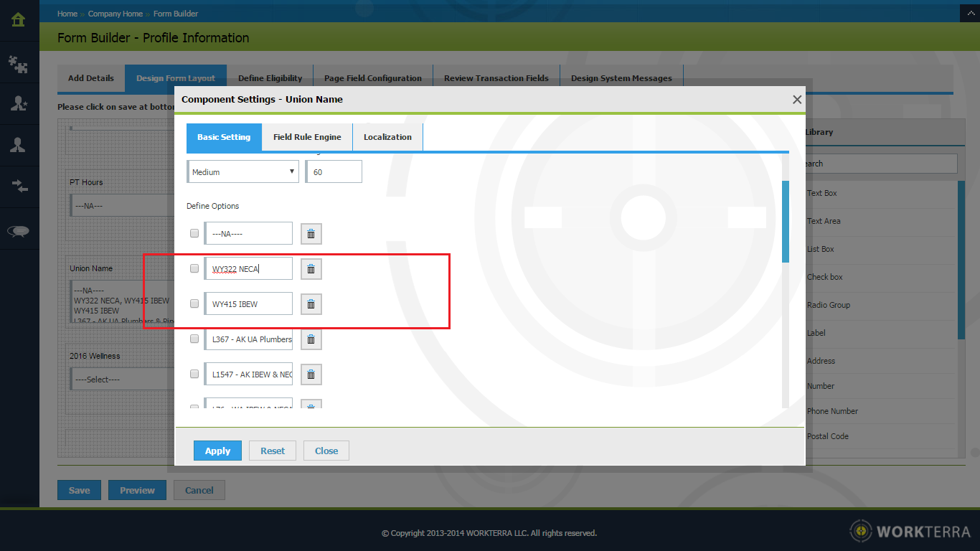Click the speech bubble sidebar icon
Viewport: 980px width, 551px height.
point(19,230)
